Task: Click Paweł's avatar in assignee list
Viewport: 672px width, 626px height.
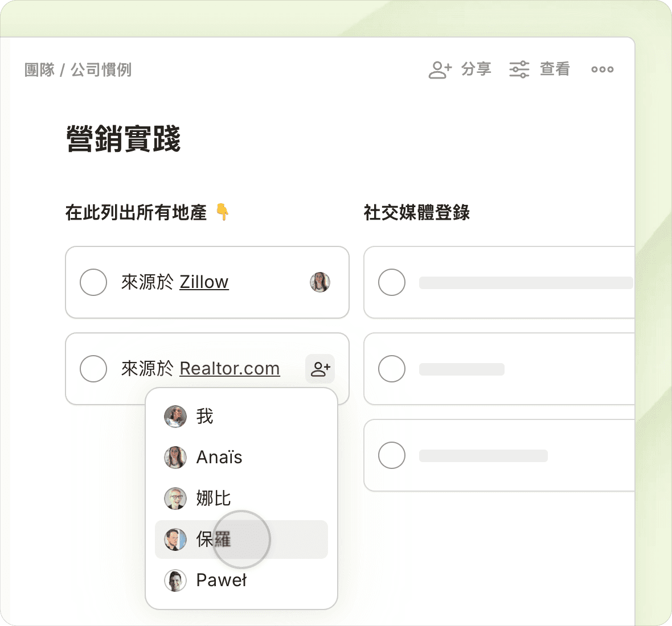Action: (175, 580)
